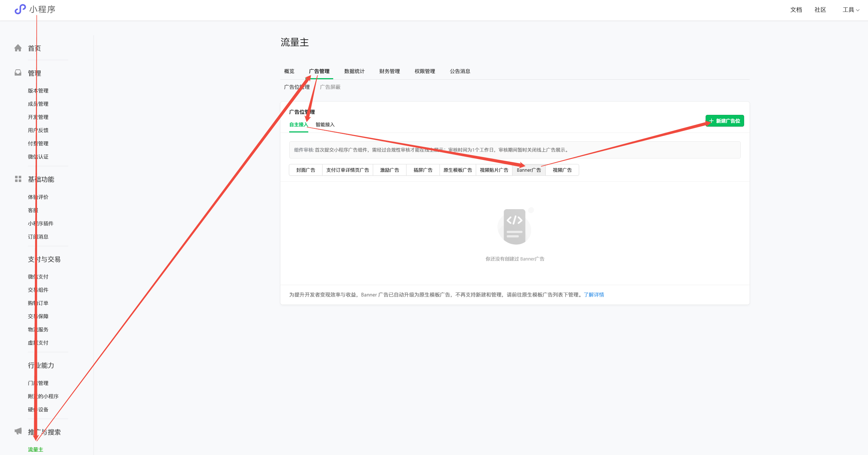This screenshot has width=868, height=455.
Task: Click the grid icon beside 基础功能
Action: [18, 179]
